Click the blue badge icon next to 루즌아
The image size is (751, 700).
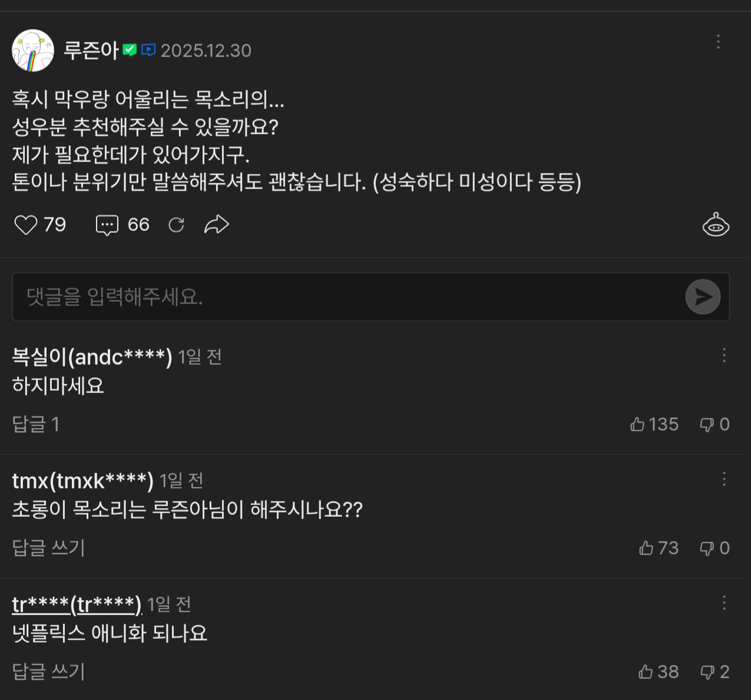click(x=148, y=51)
